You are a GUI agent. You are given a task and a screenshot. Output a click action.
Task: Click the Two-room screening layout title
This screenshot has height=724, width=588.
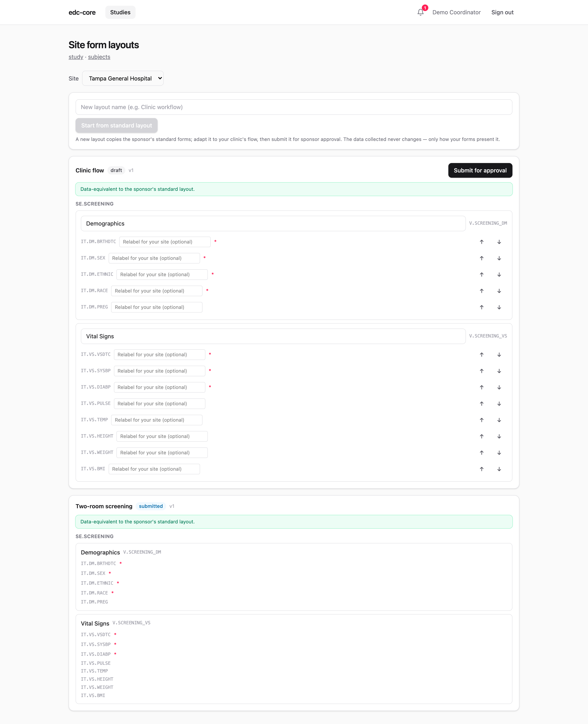[x=104, y=506]
